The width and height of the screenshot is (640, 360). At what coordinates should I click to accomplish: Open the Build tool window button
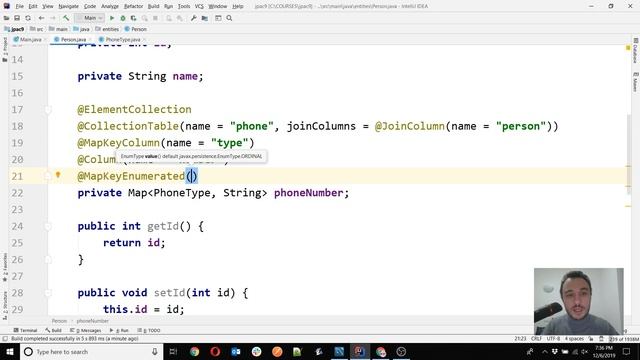tap(53, 330)
